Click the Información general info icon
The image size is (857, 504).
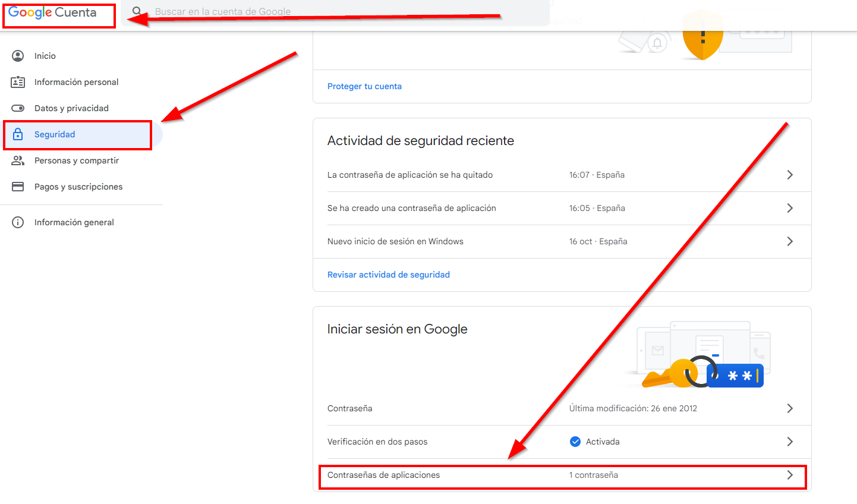[18, 222]
